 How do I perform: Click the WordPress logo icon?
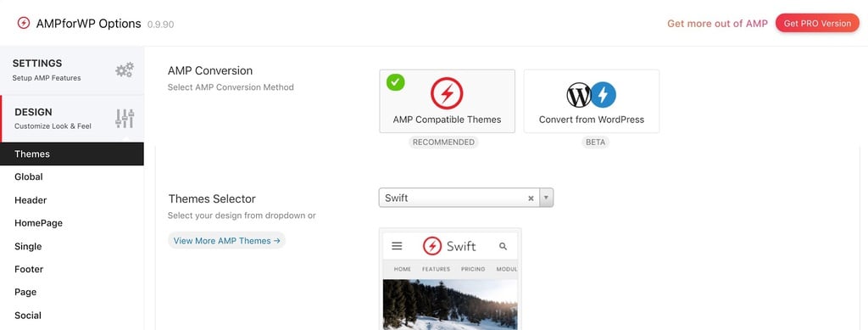tap(579, 95)
